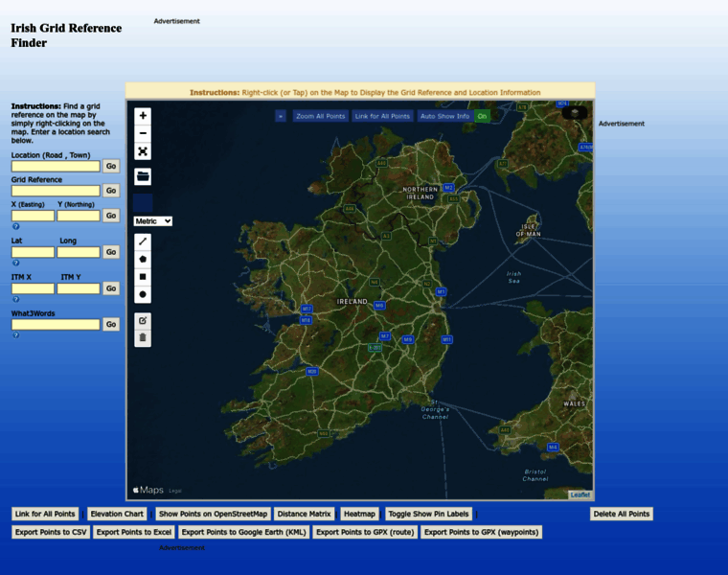This screenshot has height=575, width=728.
Task: Open the folder import icon
Action: [143, 176]
